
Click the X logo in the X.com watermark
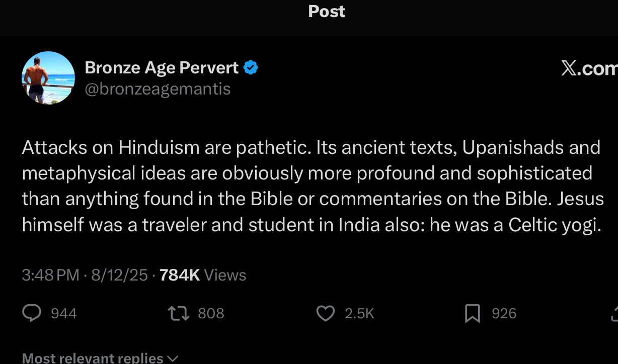(x=569, y=68)
